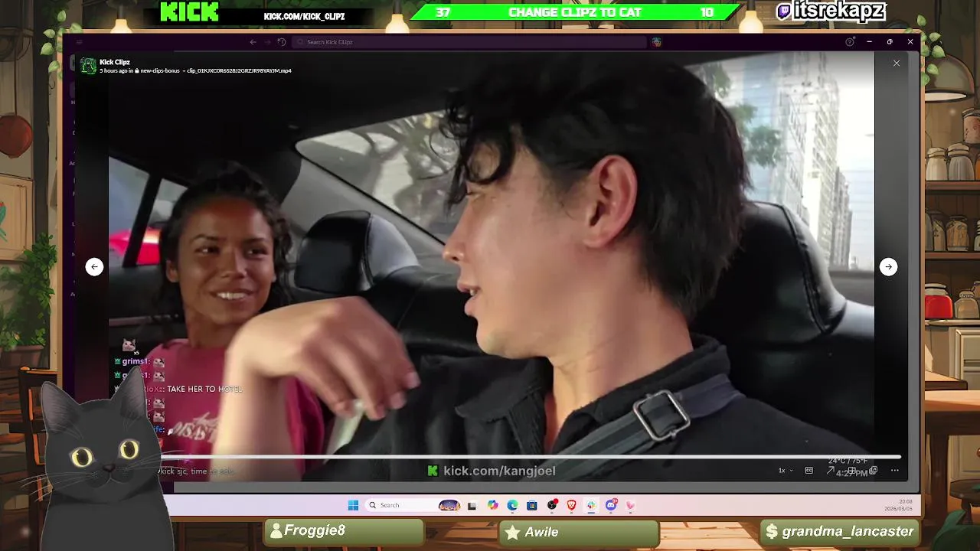Image resolution: width=980 pixels, height=551 pixels.
Task: Click the clip .mp4 file name
Action: [240, 70]
